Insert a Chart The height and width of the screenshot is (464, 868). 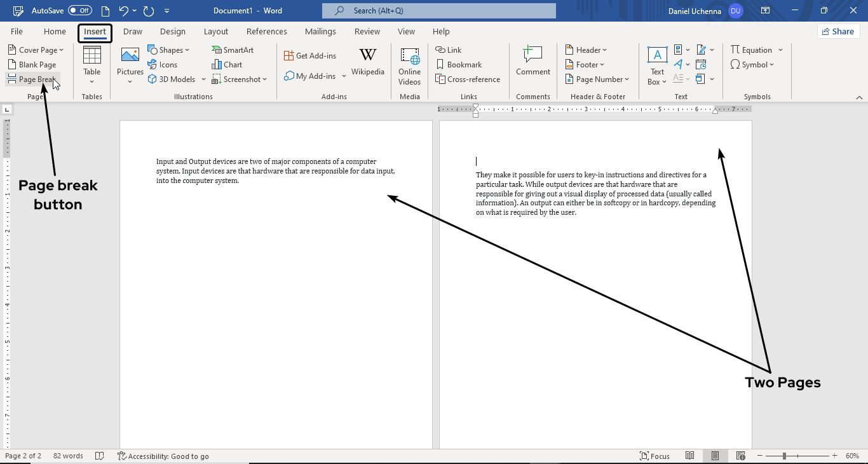click(x=227, y=64)
